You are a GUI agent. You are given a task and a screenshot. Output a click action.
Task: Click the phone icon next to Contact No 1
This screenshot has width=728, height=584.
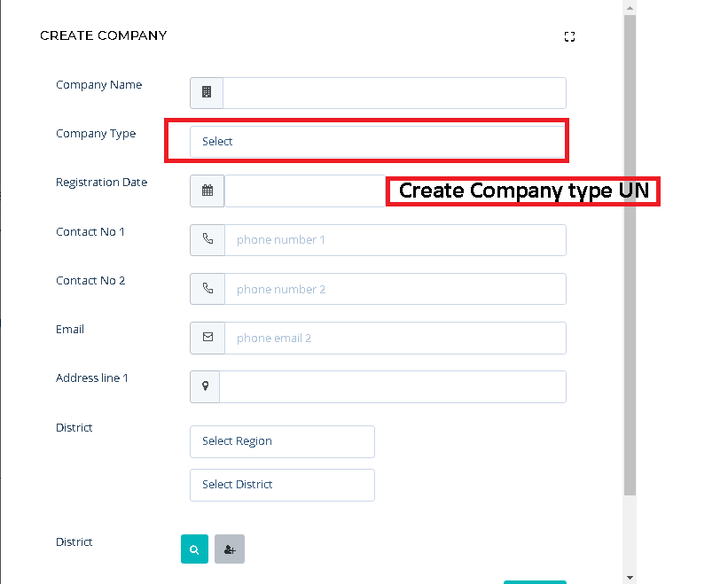pyautogui.click(x=207, y=239)
